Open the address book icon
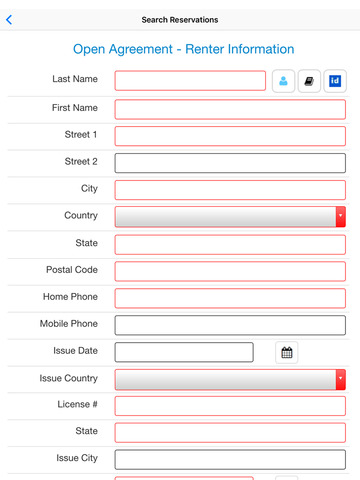360x480 pixels. [x=309, y=81]
